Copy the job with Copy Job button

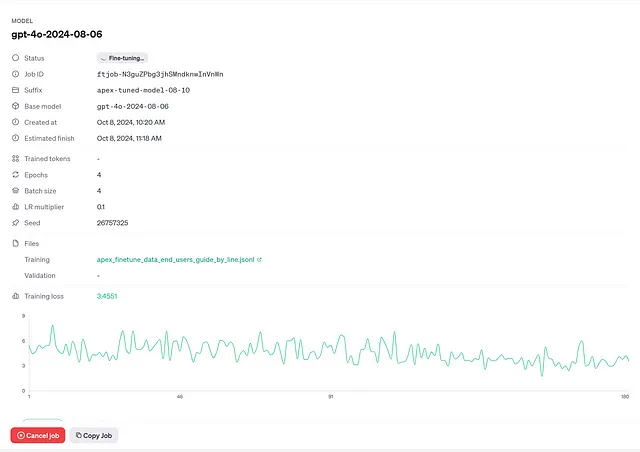[x=94, y=436]
